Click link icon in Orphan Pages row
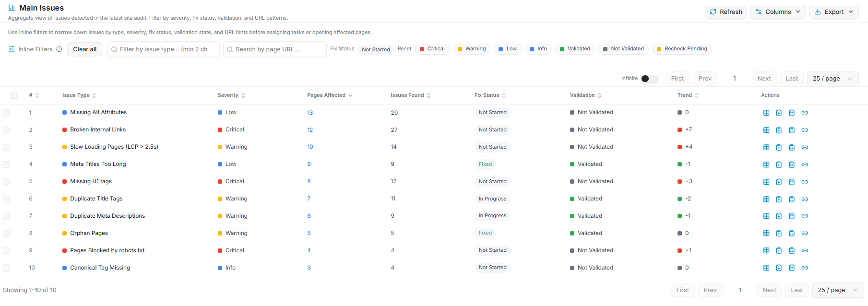The height and width of the screenshot is (306, 868). click(x=805, y=234)
